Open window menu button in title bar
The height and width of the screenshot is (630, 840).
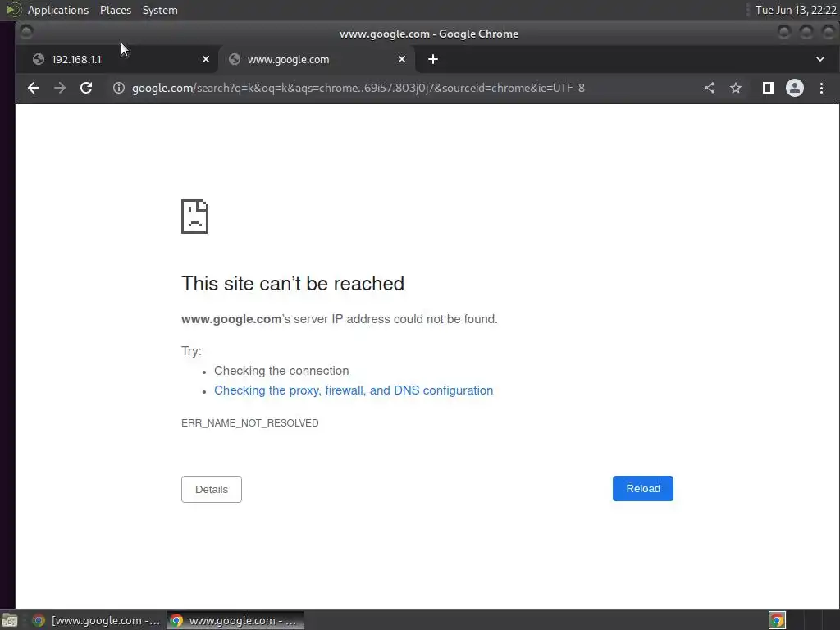[26, 33]
